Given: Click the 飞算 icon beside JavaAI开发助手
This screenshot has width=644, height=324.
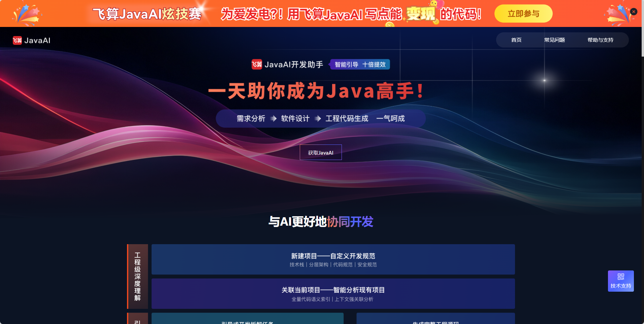Looking at the screenshot, I should point(257,64).
